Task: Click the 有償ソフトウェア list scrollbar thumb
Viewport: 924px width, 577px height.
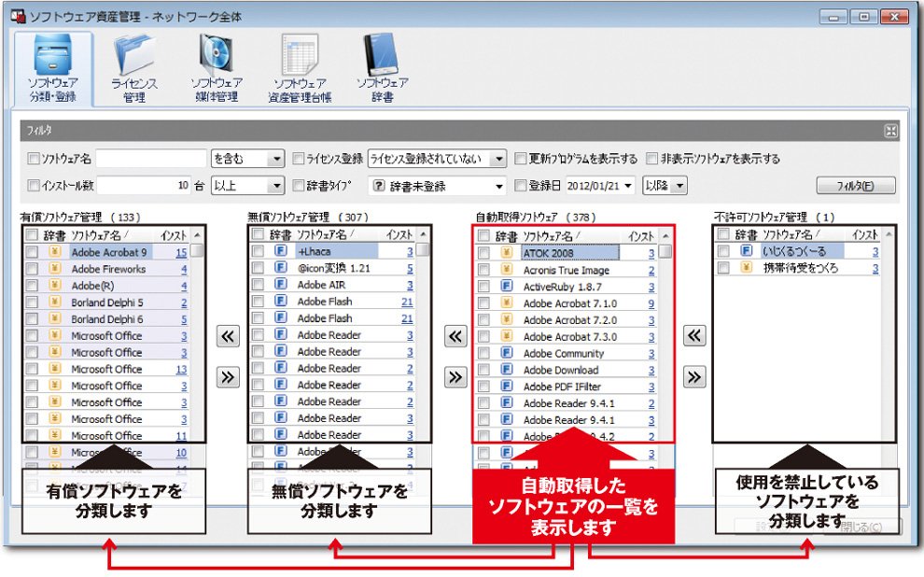Action: [198, 251]
